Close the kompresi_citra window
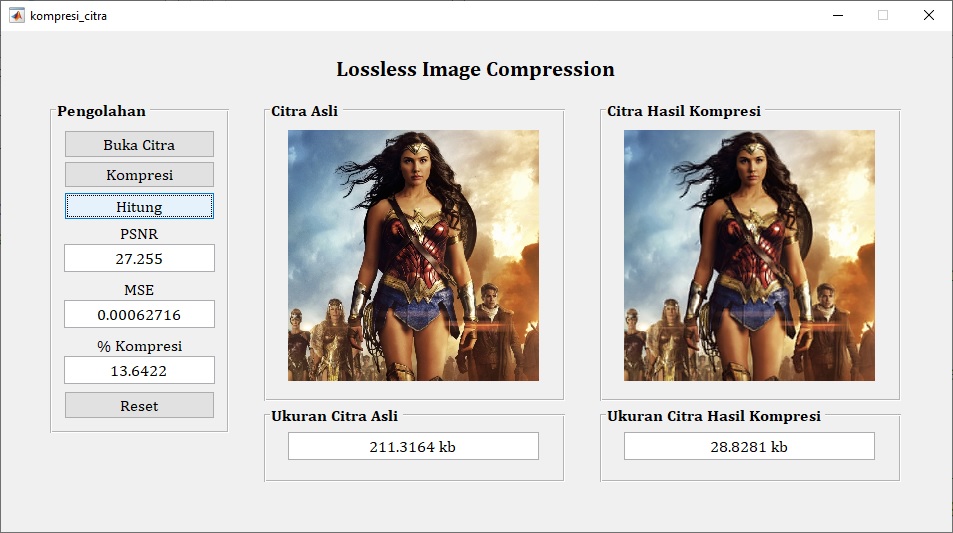The height and width of the screenshot is (533, 953). 929,15
